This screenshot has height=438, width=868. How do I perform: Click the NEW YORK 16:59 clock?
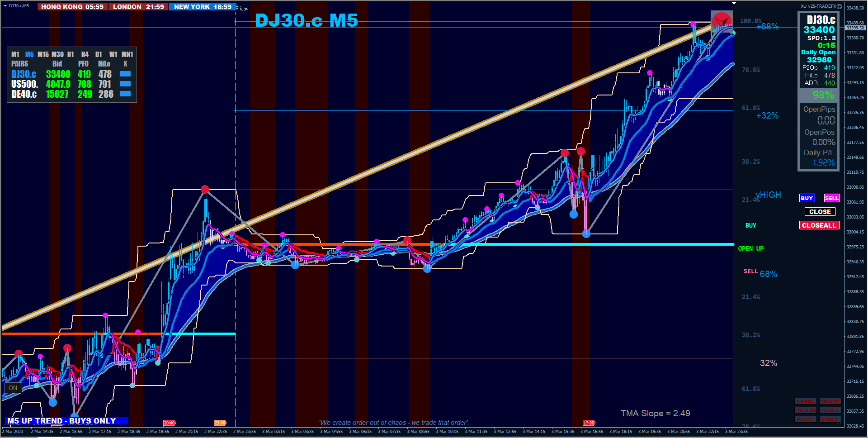click(203, 7)
